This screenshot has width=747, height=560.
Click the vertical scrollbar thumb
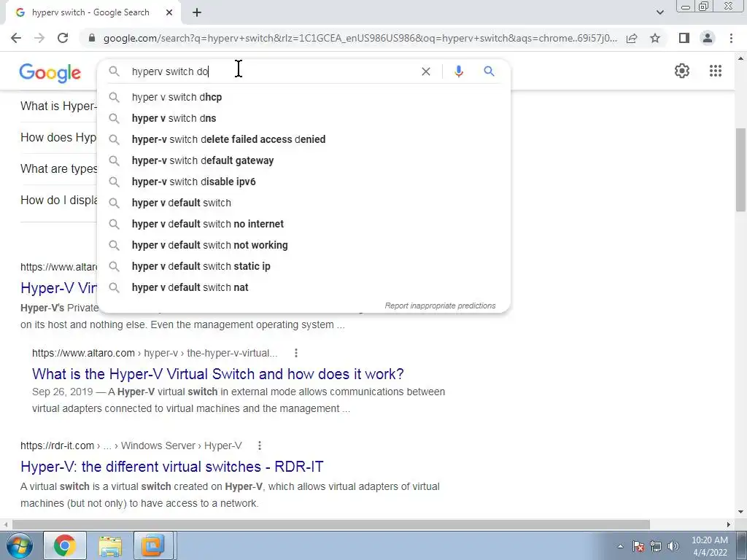[x=740, y=169]
